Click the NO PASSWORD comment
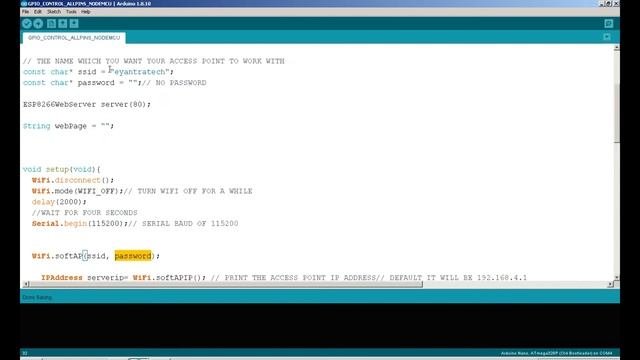Viewport: 640px width, 360px height. point(175,83)
